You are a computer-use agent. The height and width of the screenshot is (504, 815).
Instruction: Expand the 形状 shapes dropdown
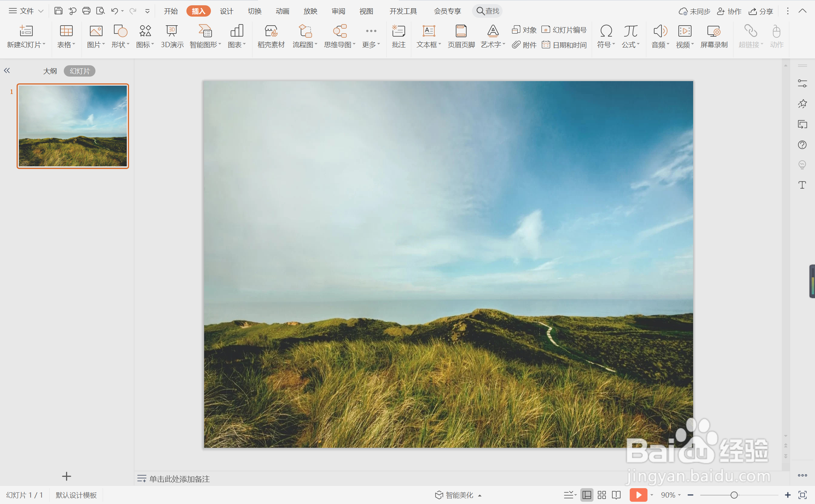tap(128, 45)
